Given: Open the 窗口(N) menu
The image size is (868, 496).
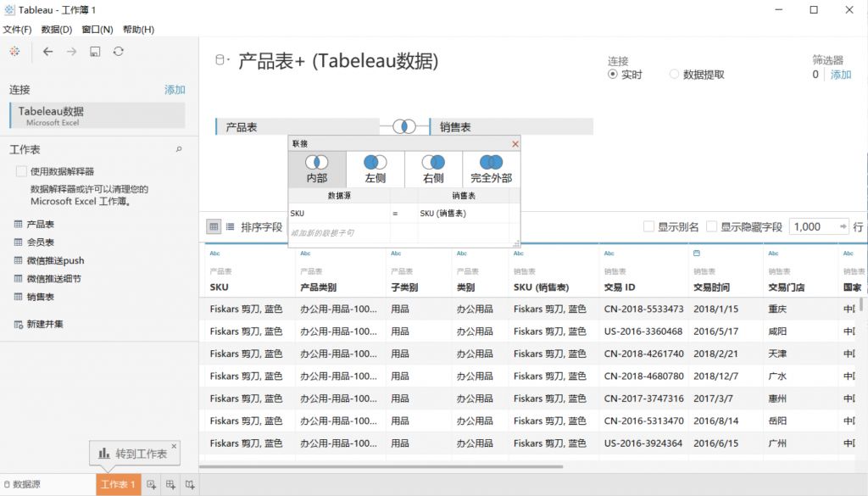Looking at the screenshot, I should (97, 30).
